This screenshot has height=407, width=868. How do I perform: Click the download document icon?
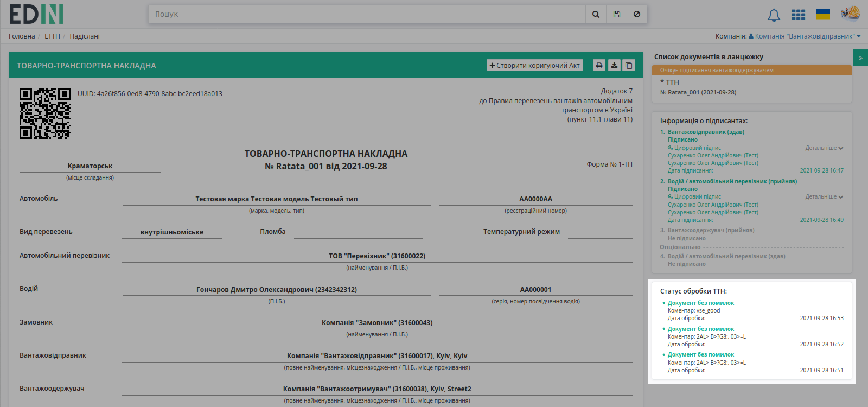point(614,65)
